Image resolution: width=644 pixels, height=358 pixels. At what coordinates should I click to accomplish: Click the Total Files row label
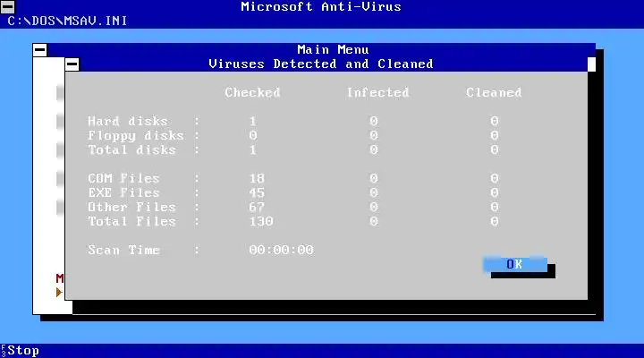(131, 222)
